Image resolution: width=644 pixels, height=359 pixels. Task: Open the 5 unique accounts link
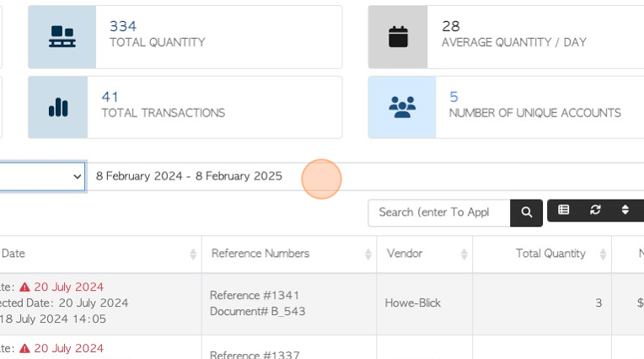pos(453,97)
